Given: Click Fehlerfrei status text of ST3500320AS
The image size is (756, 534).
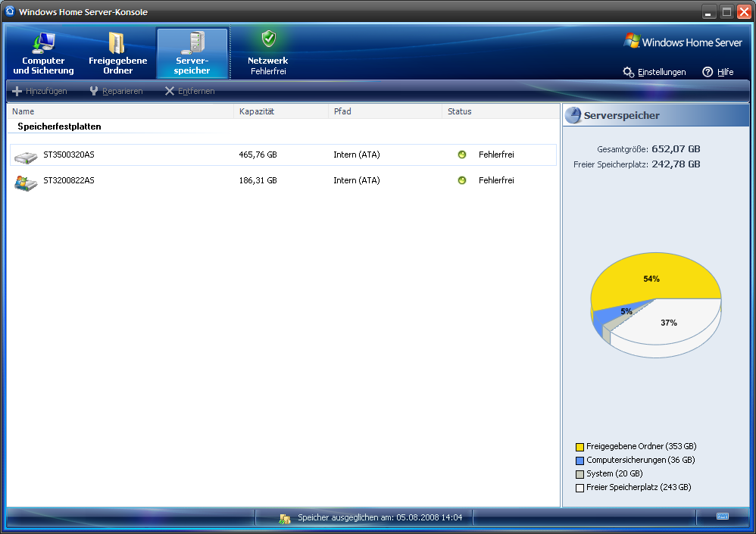Looking at the screenshot, I should 496,155.
